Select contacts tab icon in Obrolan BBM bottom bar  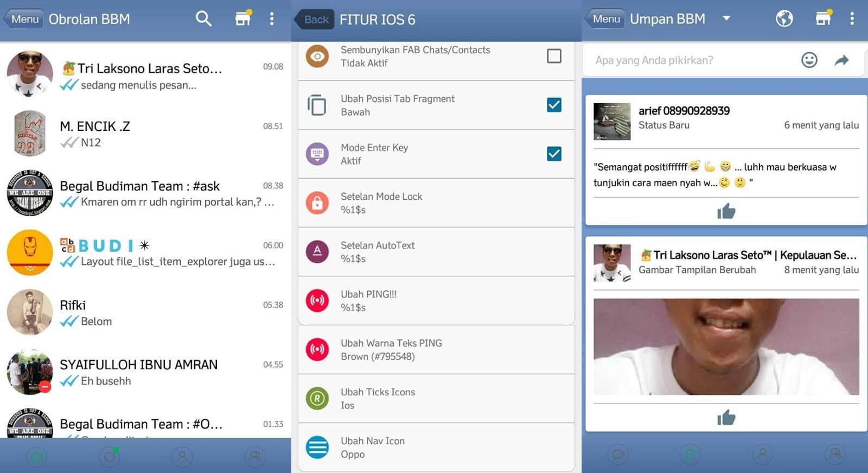[x=182, y=457]
